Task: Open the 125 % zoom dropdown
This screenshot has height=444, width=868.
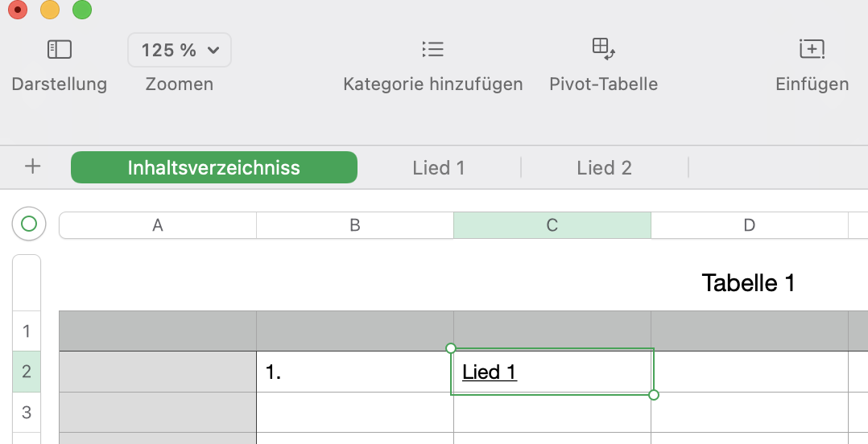Action: tap(180, 50)
